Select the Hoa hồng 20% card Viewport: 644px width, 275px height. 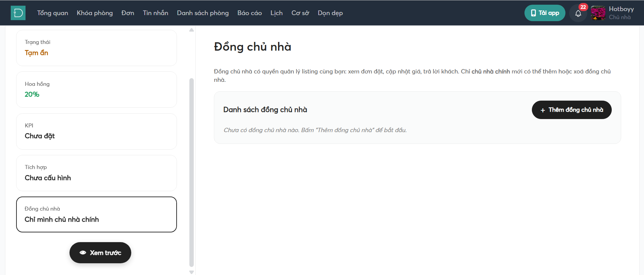click(96, 90)
